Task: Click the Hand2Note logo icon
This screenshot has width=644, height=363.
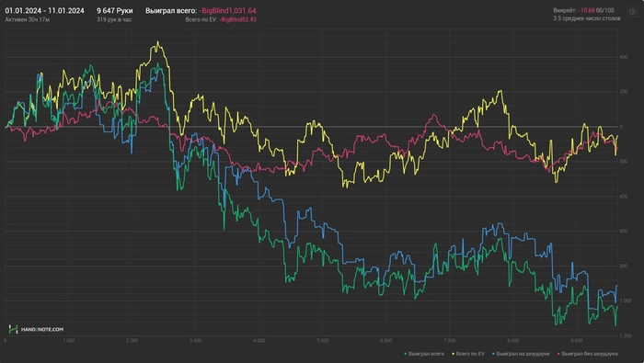Action: click(x=13, y=329)
